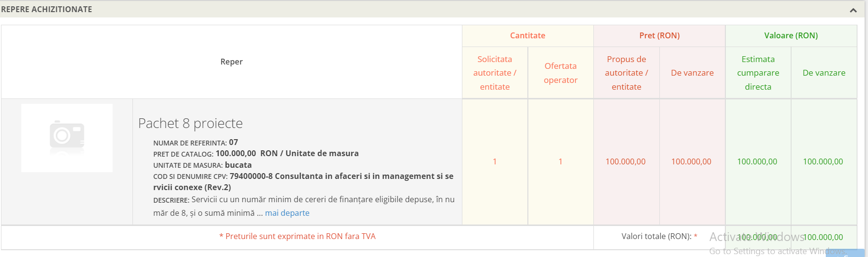This screenshot has height=257, width=868.
Task: Select the Pret (RON) column group header
Action: click(x=659, y=35)
